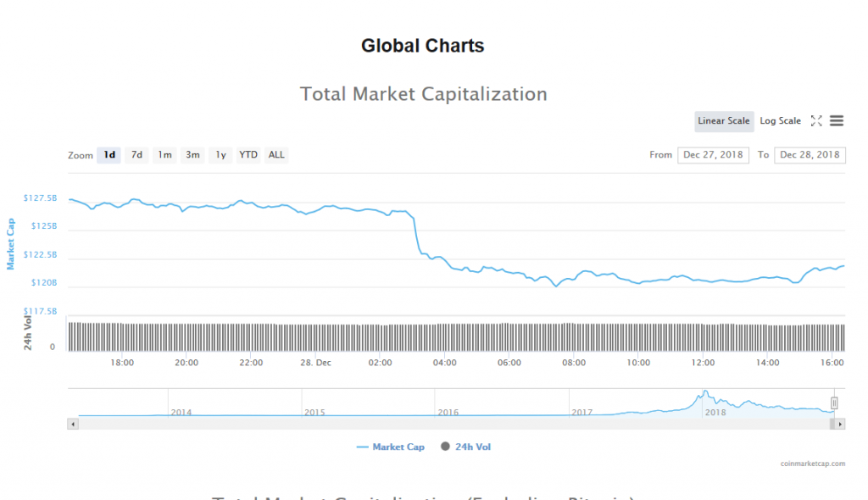Image resolution: width=868 pixels, height=500 pixels.
Task: Set zoom to 1m
Action: (164, 155)
